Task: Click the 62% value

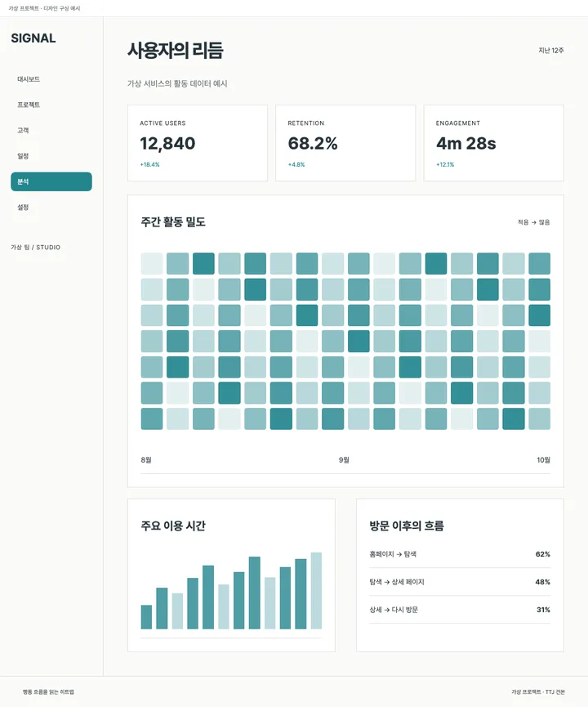Action: click(x=543, y=554)
